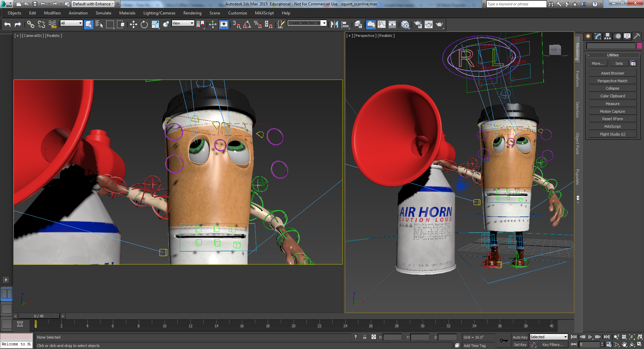The image size is (644, 349).
Task: Toggle Spinner Snap
Action: [269, 24]
